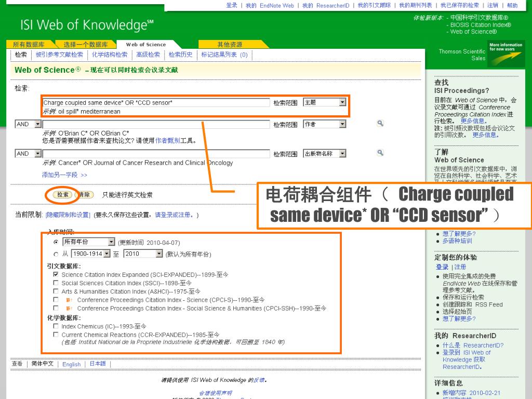Click the 注册 link in sidebar
Image resolution: width=532 pixels, height=399 pixels.
460,267
